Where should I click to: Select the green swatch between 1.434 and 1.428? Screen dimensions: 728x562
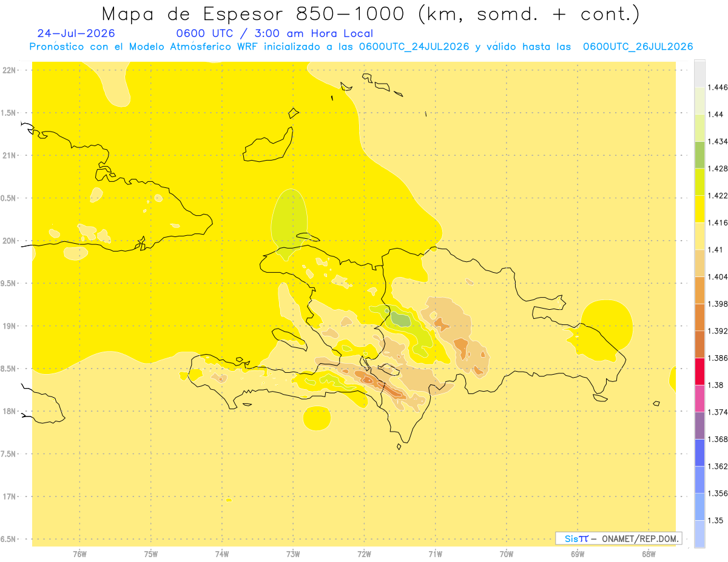699,155
